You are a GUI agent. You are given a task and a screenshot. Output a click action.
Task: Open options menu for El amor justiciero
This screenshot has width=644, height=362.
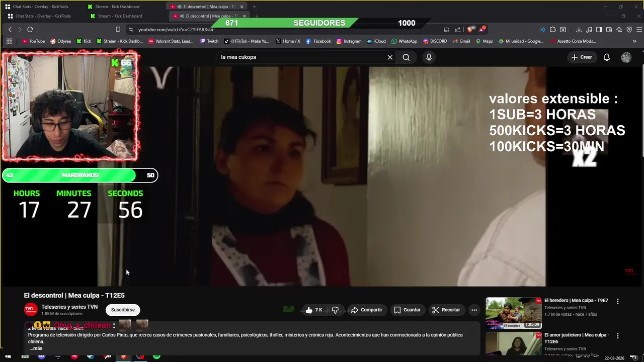click(618, 336)
